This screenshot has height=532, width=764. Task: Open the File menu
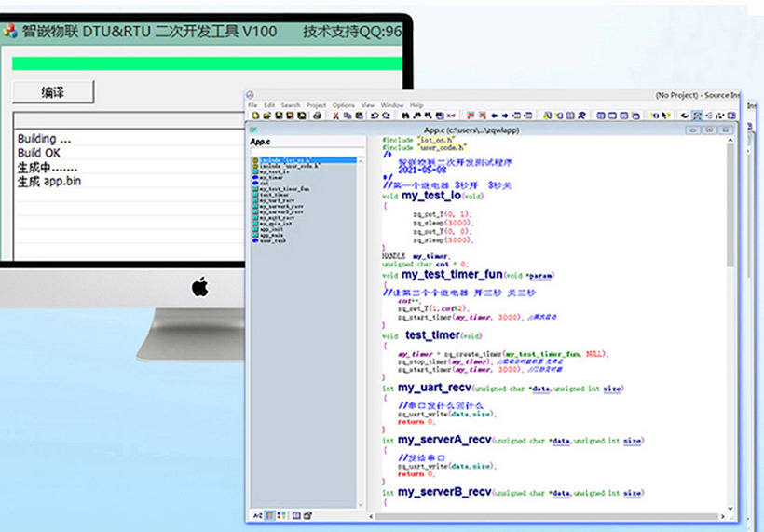point(252,105)
